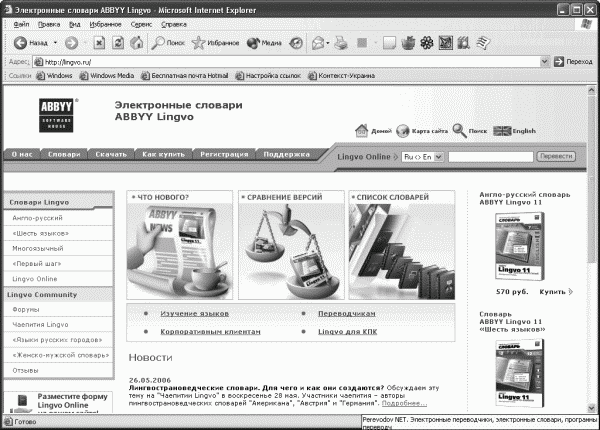Open the Ru <> En language dropdown
Screen dimensions: 600x430
(x=422, y=157)
